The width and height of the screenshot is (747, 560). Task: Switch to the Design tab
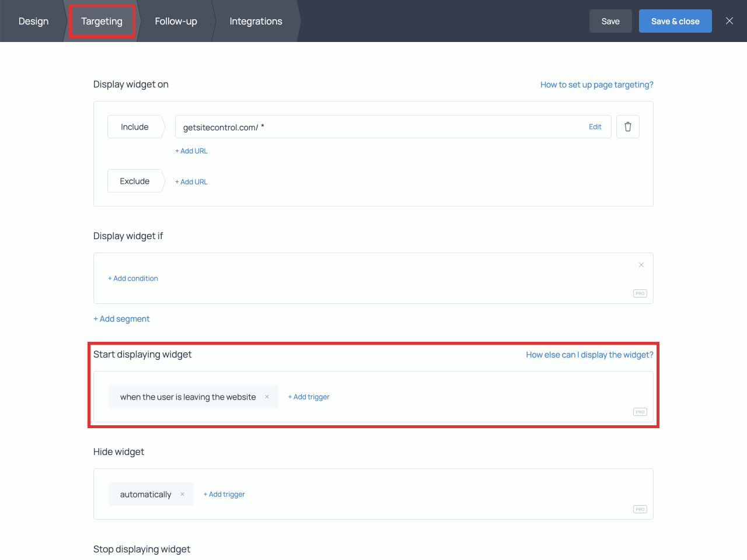click(x=33, y=21)
